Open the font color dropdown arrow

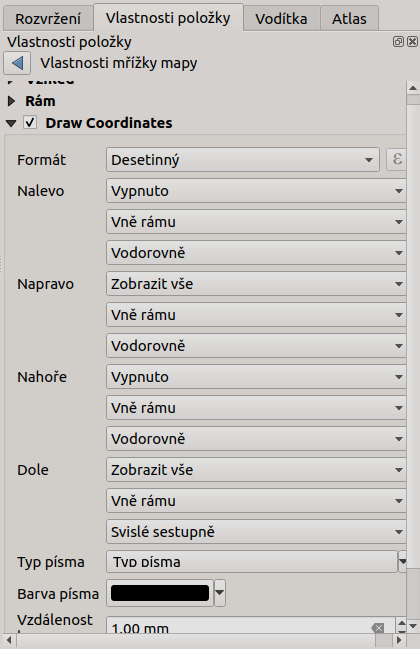[x=220, y=593]
